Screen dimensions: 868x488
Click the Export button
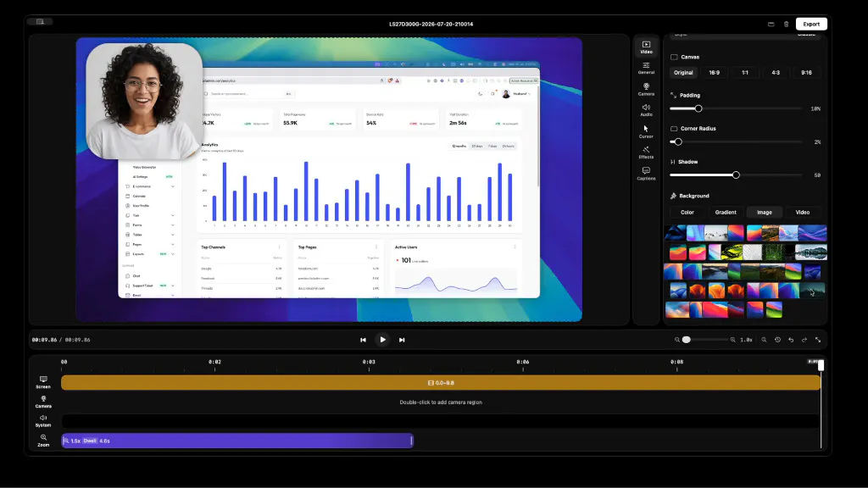coord(811,24)
